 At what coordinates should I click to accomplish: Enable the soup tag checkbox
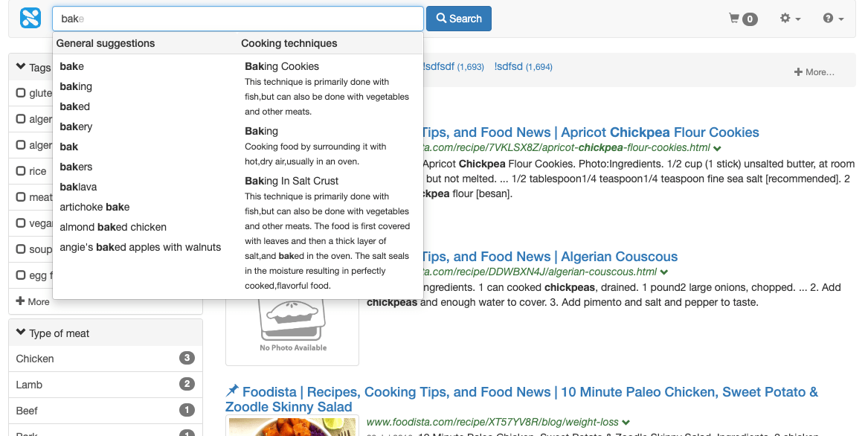click(x=21, y=249)
